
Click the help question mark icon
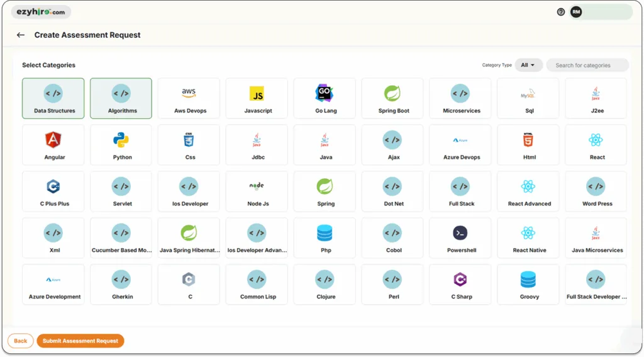point(561,12)
